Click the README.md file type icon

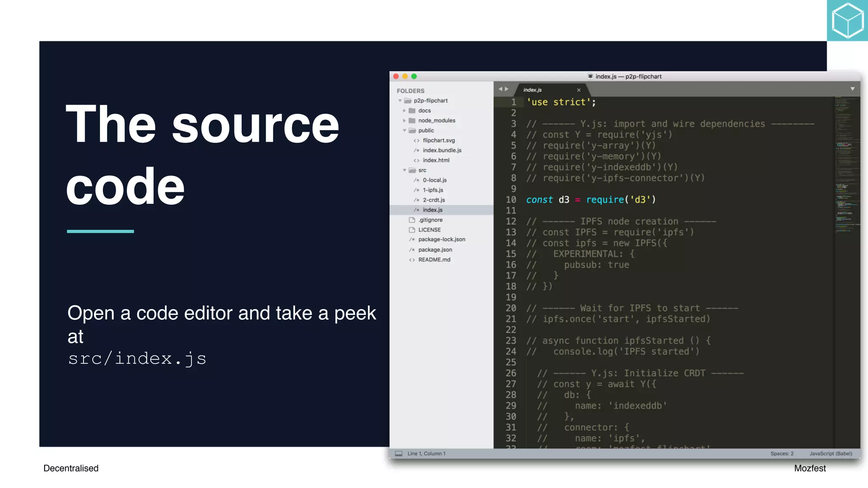coord(412,260)
